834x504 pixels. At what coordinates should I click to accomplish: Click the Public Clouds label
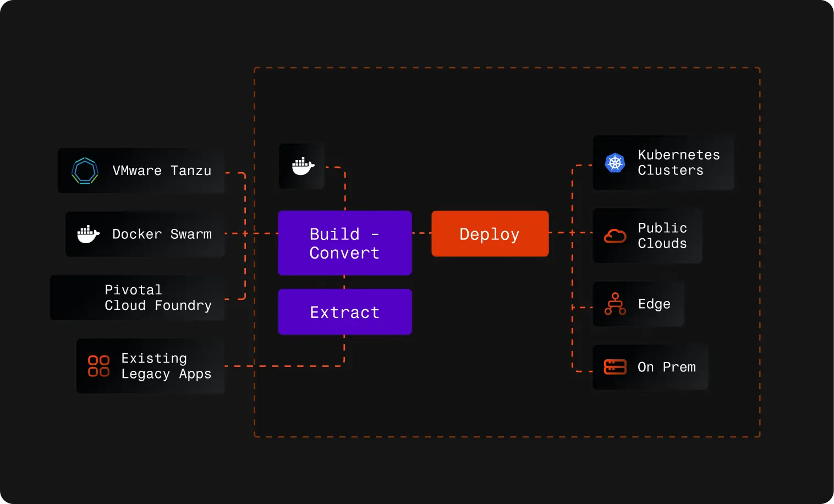pos(662,235)
